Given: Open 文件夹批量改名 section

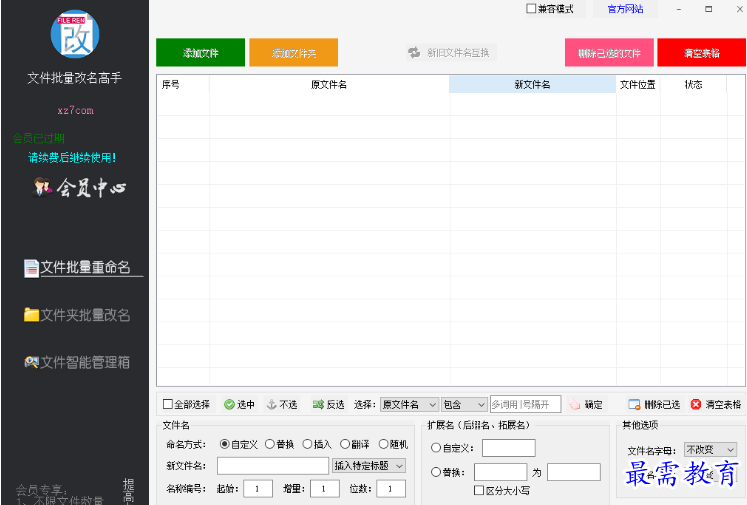Looking at the screenshot, I should click(x=77, y=315).
